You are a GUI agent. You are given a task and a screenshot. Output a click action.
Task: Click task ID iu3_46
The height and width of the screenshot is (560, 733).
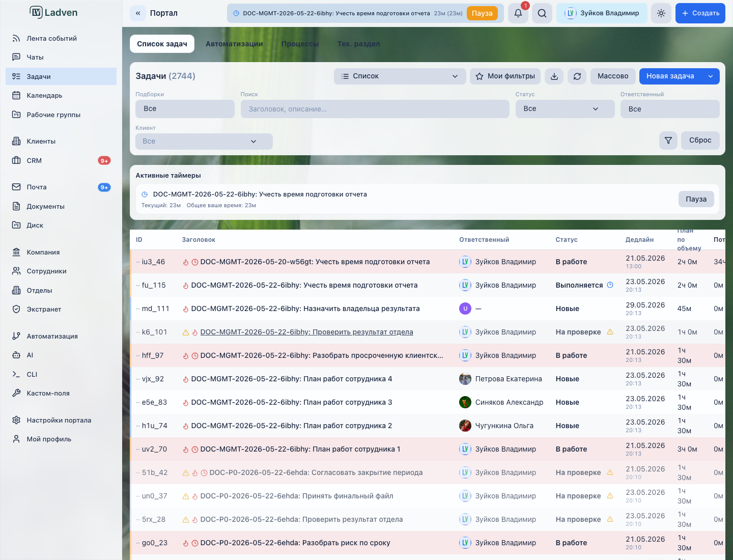(153, 262)
